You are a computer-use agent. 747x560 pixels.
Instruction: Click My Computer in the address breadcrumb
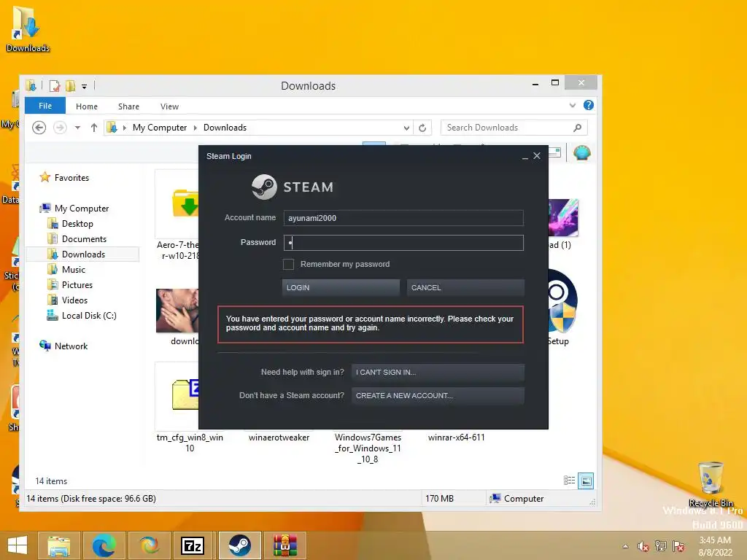click(x=160, y=128)
